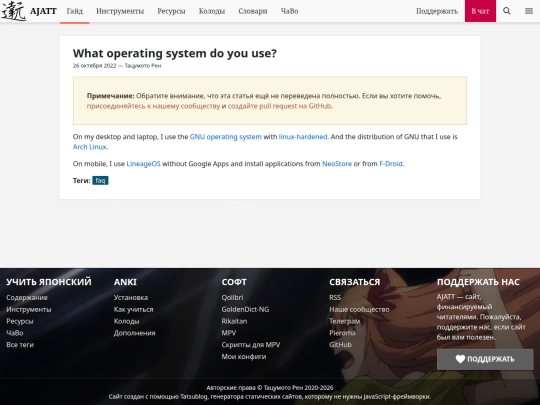Click the СВЯЗАТЬСЯ footer heading
The width and height of the screenshot is (540, 405).
click(354, 282)
